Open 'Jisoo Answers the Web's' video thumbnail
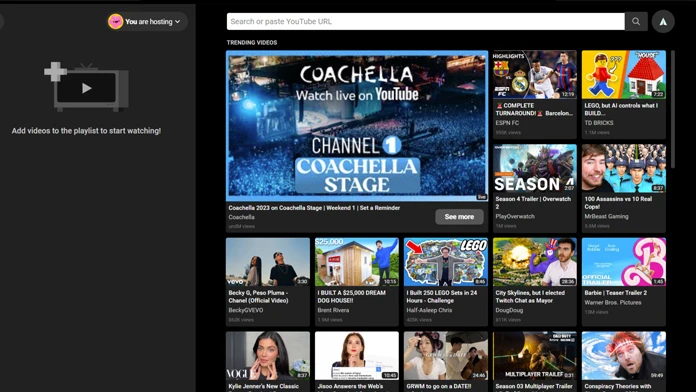This screenshot has height=392, width=696. 357,356
